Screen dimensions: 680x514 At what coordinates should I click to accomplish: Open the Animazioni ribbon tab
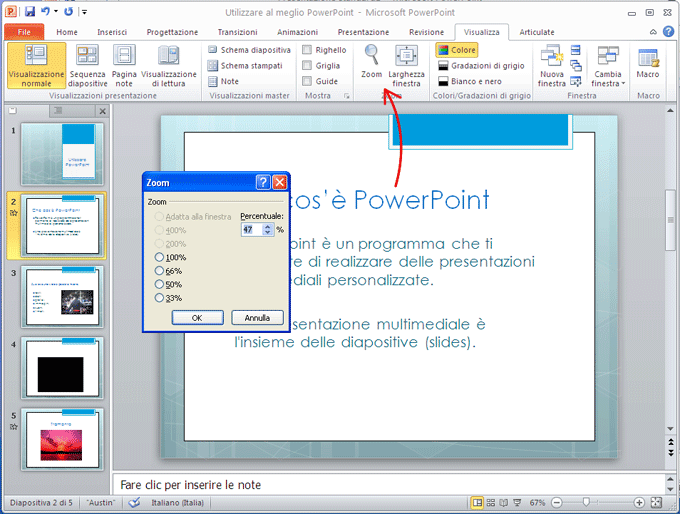(x=298, y=32)
